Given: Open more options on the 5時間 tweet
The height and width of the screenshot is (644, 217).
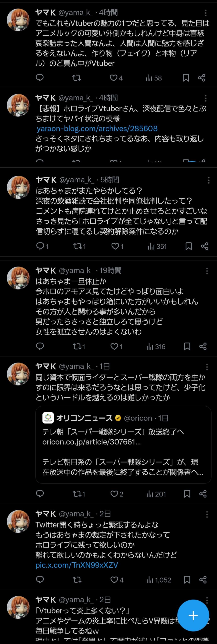Looking at the screenshot, I should click(x=208, y=180).
